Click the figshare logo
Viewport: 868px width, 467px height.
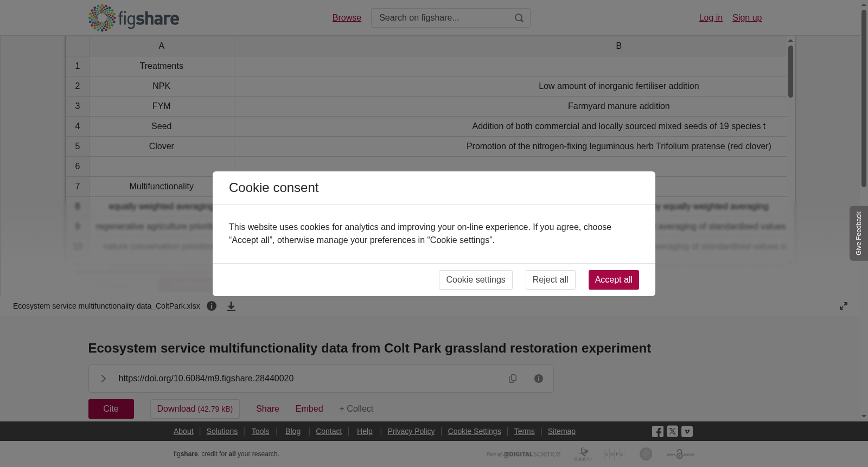133,18
